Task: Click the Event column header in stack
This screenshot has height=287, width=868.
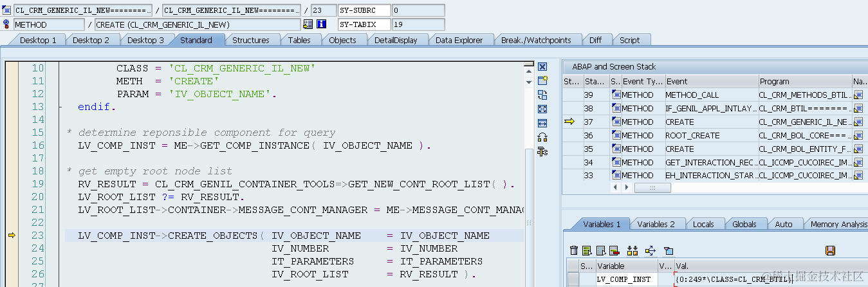Action: (x=710, y=82)
